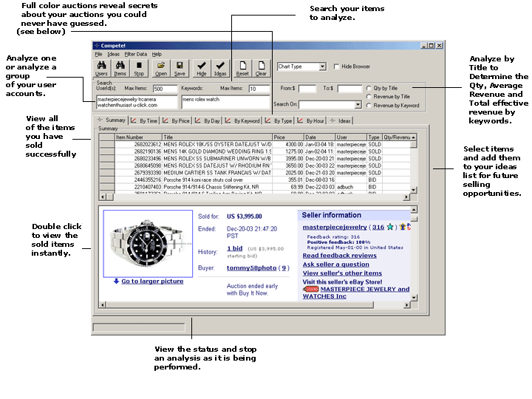The width and height of the screenshot is (532, 399).
Task: Click the UserId Max Items field showing 500
Action: pos(165,89)
